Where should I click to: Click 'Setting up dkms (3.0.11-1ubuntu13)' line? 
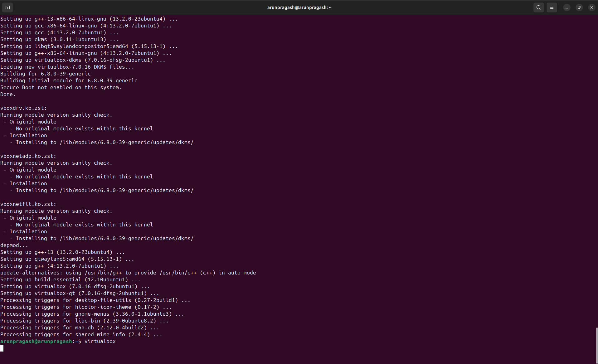tap(59, 39)
